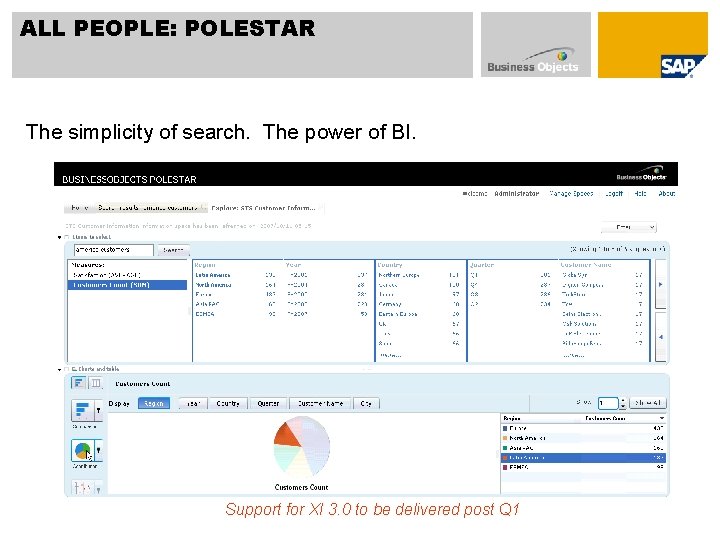Collapse the data basket section triangle
The height and width of the screenshot is (540, 720).
(59, 237)
